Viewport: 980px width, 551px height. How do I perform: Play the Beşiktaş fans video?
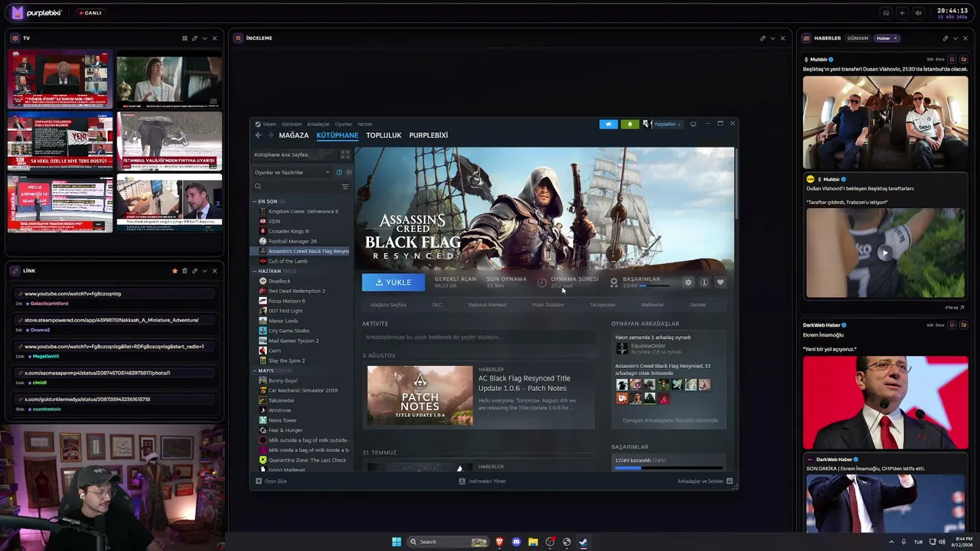point(885,253)
